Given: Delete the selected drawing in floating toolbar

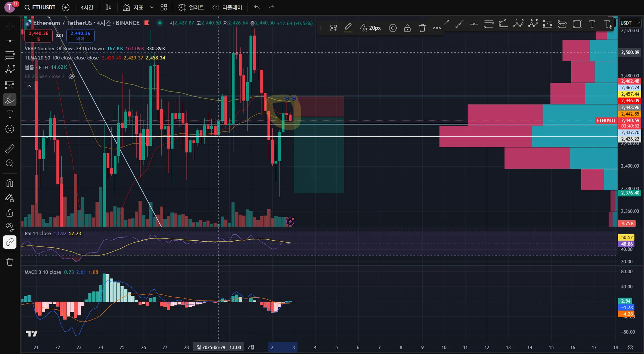Looking at the screenshot, I should click(422, 28).
